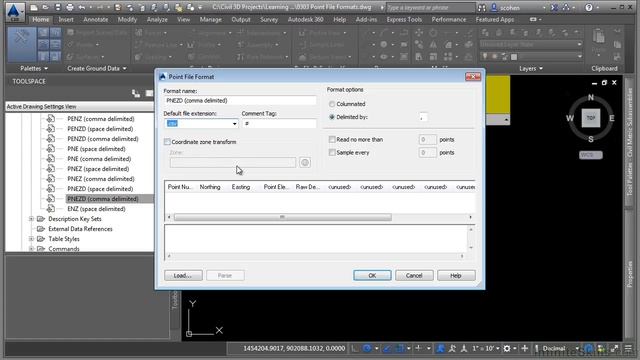Click the TOP face of the ViewCube
Viewport: 640px width, 360px height.
(591, 118)
